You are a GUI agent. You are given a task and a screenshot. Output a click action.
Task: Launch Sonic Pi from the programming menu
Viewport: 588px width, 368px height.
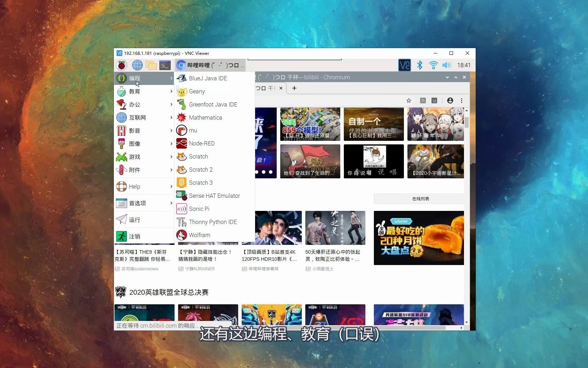199,209
